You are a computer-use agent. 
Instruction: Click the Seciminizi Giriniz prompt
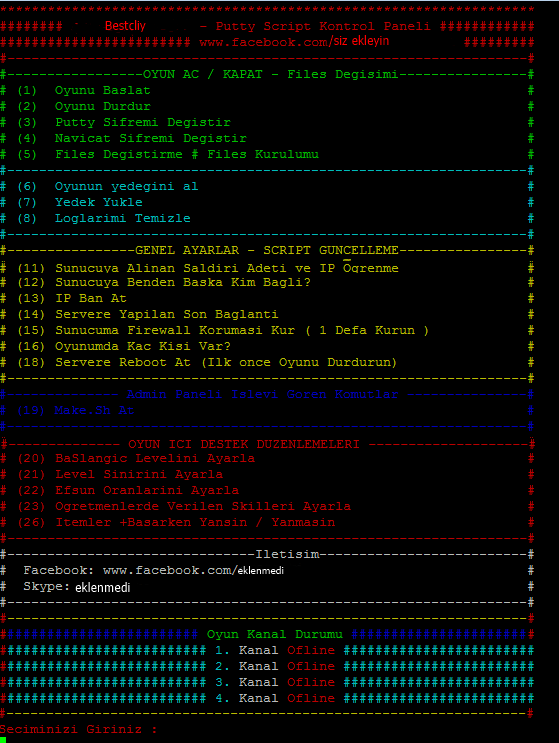[x=79, y=730]
